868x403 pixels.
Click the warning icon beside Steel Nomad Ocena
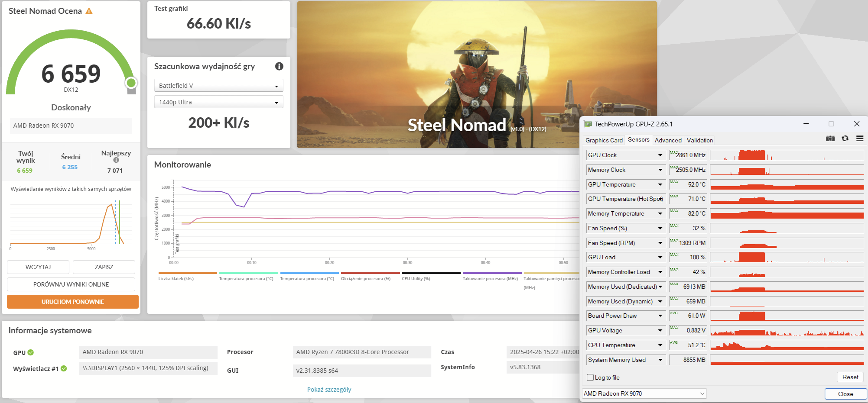(x=89, y=11)
